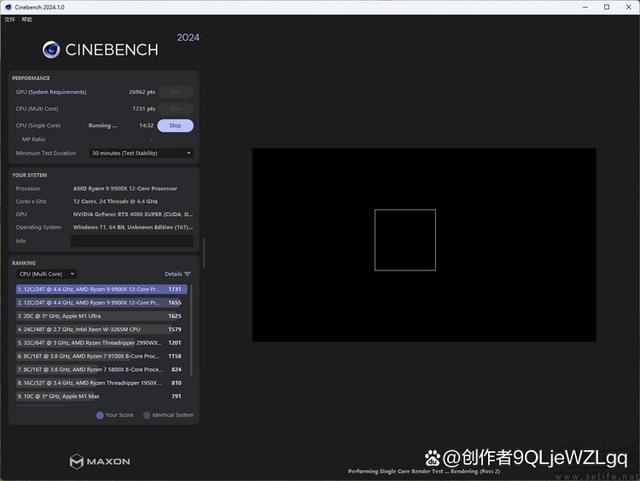
Task: Click the Identical System legend dot
Action: pos(147,415)
